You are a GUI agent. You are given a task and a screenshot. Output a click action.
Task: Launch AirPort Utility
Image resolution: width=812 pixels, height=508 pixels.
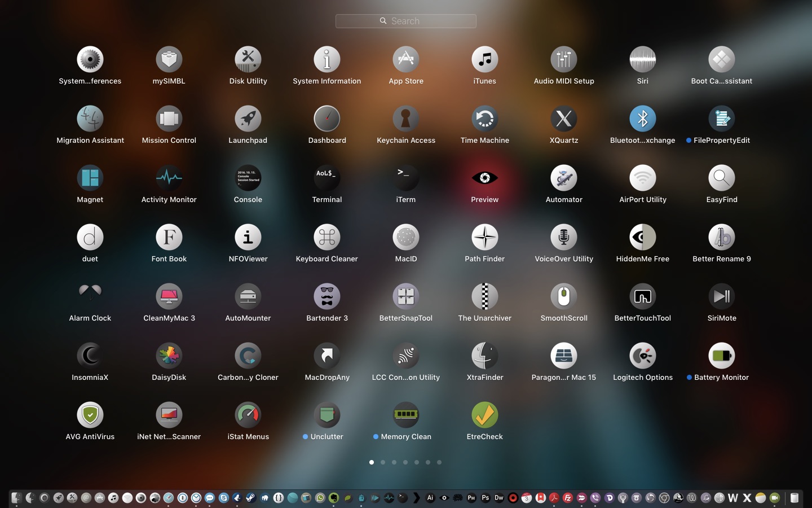(643, 178)
